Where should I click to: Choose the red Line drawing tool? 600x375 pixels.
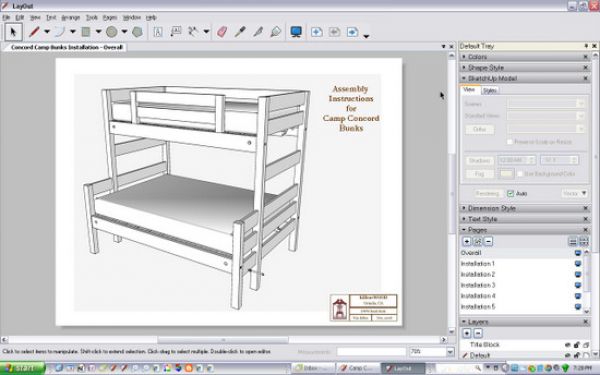point(34,32)
